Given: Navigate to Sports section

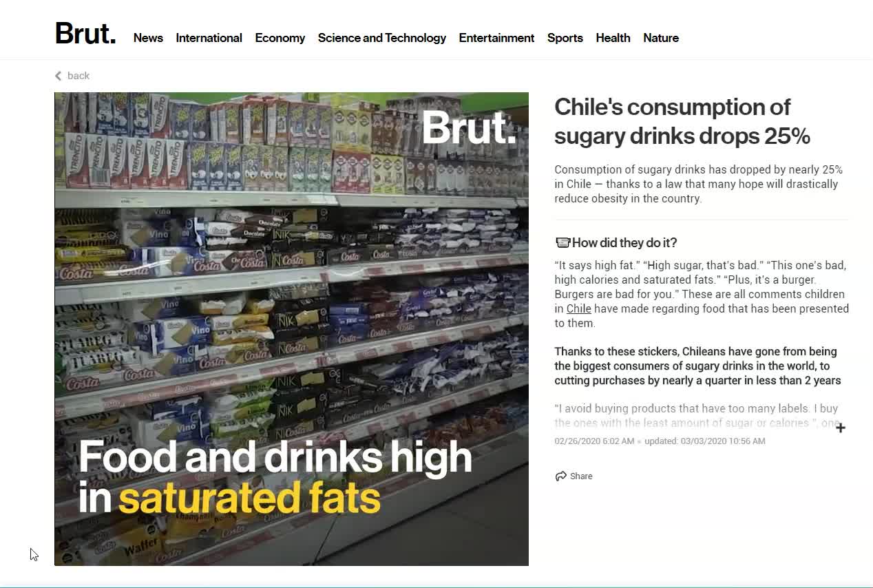Looking at the screenshot, I should tap(565, 38).
